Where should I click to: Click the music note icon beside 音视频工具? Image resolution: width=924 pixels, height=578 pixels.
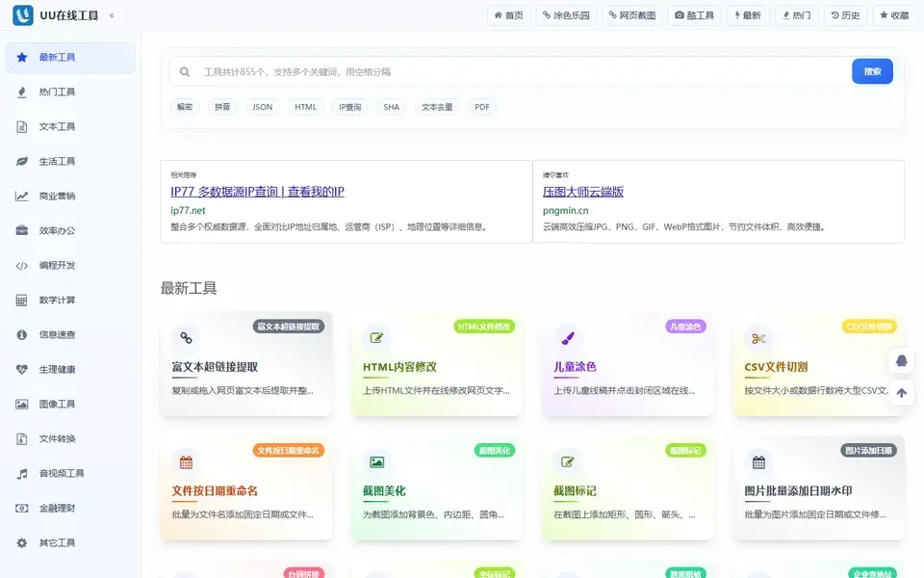tap(22, 474)
